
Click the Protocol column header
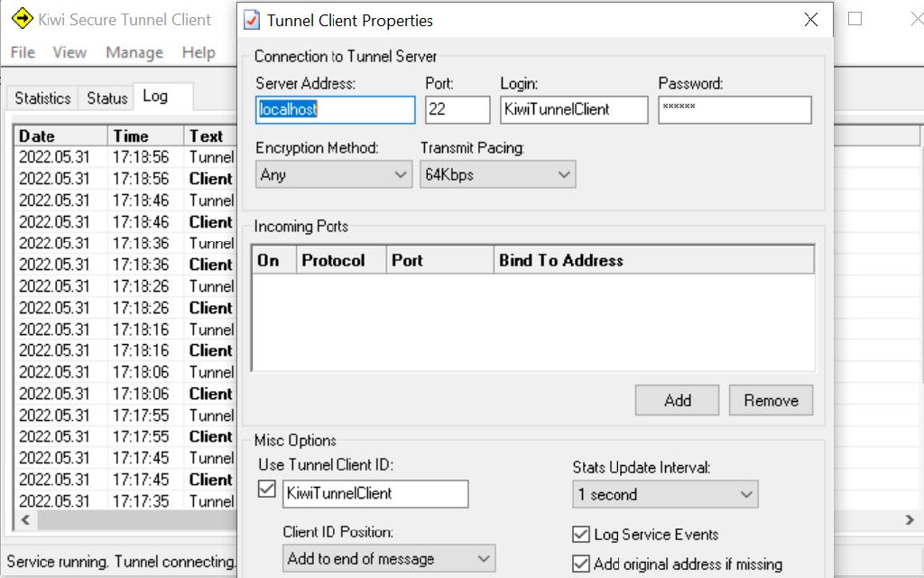tap(341, 260)
